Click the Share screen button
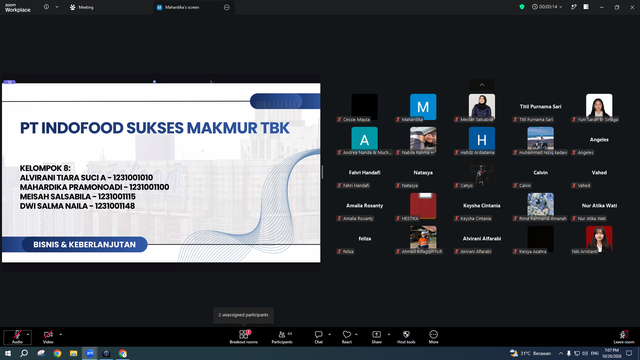Viewport: 640px width, 360px height. pos(376,337)
